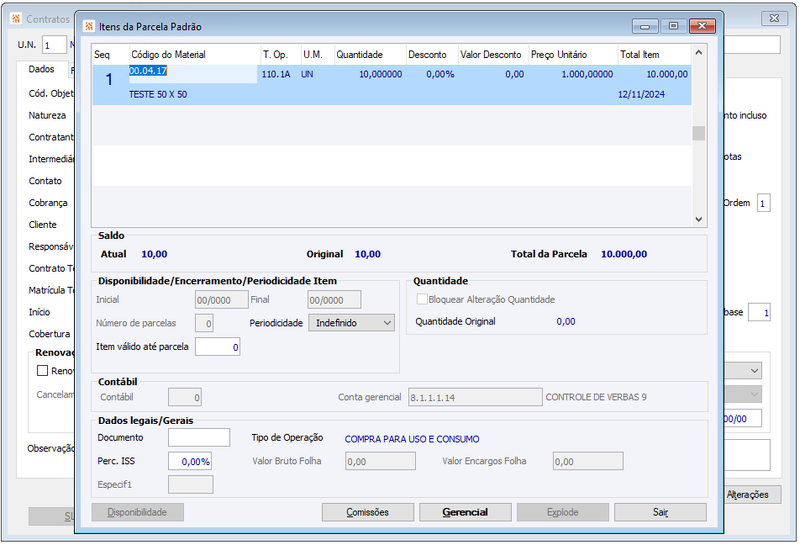
Task: Click the discount cell 0,00%
Action: click(440, 75)
